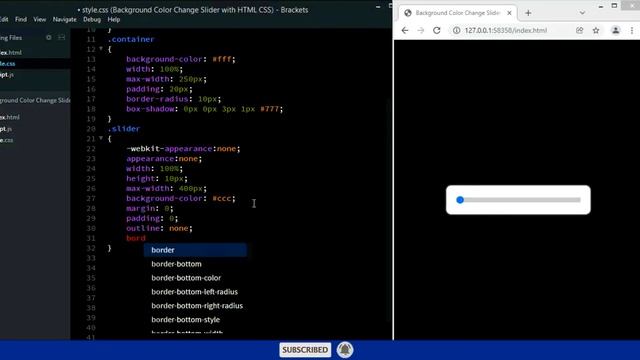Select 'border-bottom-right-radius' code hint
This screenshot has width=640, height=360.
(x=197, y=305)
